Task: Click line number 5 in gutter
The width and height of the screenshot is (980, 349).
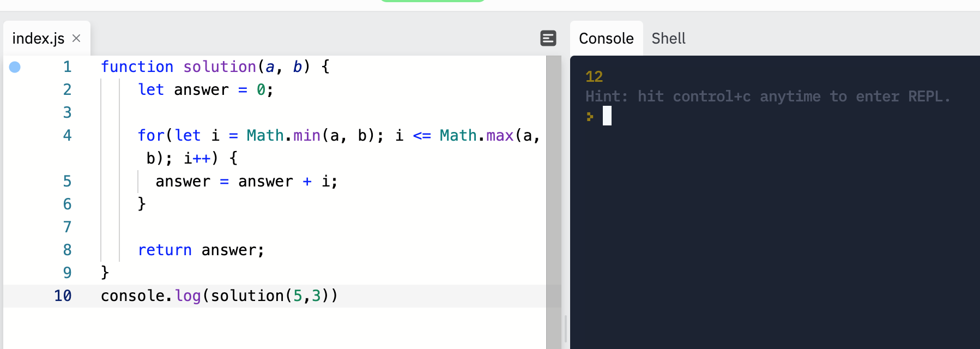Action: point(67,181)
